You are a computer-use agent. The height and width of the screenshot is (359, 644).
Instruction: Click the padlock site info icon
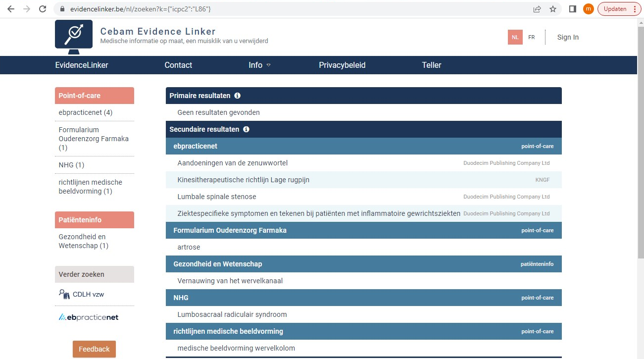[x=62, y=9]
